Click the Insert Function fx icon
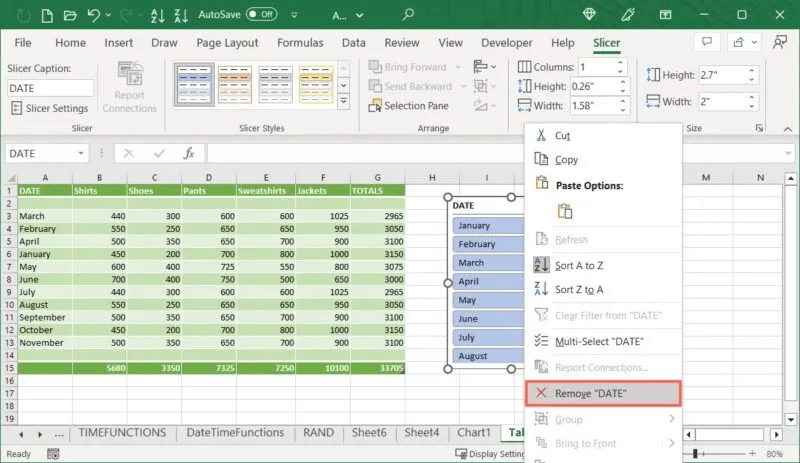This screenshot has width=800, height=463. [188, 153]
